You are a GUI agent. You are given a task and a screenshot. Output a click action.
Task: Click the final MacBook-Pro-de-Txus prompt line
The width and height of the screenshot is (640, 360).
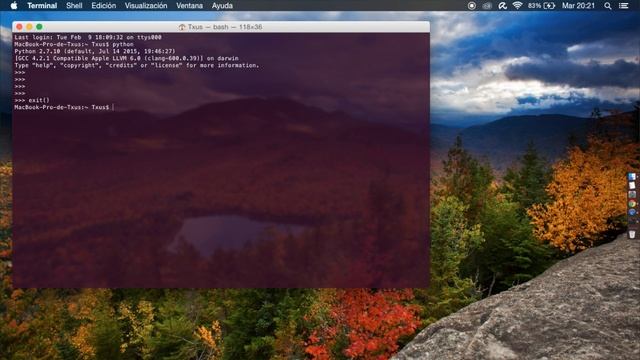click(x=64, y=107)
